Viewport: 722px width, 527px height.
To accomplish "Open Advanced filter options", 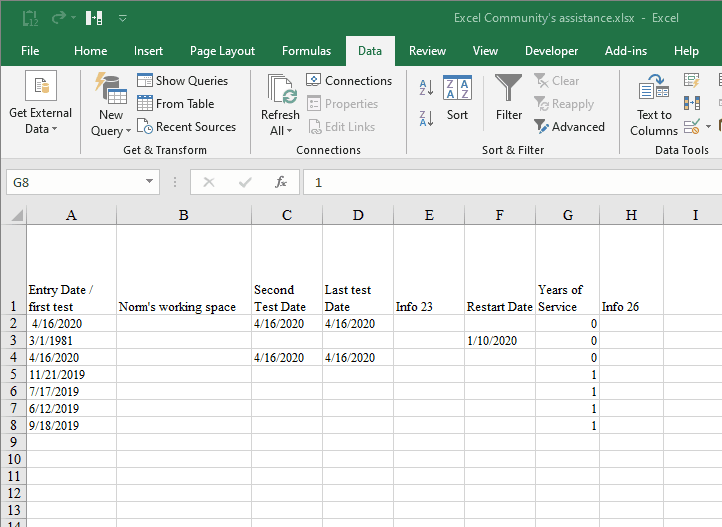I will [x=569, y=127].
